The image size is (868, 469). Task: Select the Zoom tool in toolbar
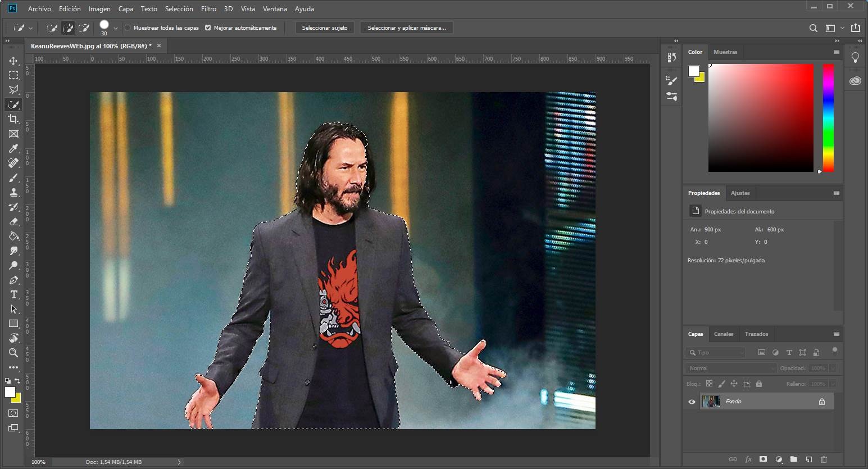tap(13, 353)
